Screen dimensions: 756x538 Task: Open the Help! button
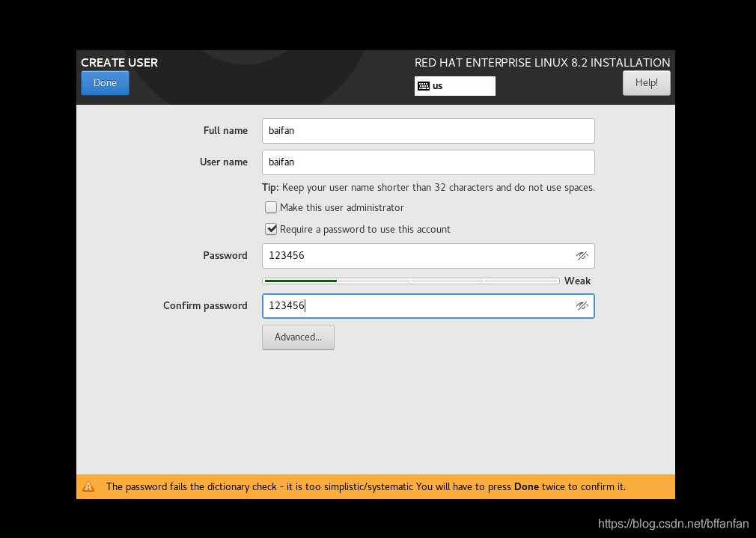(646, 83)
